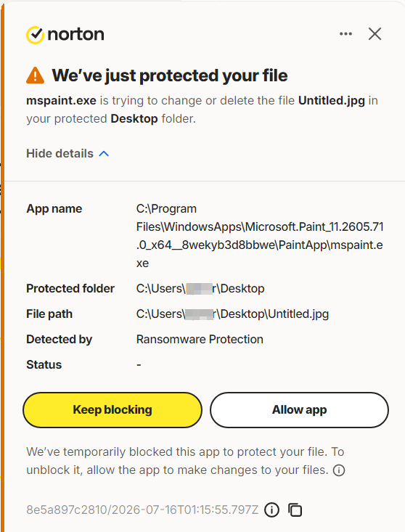Click bold 'Untitled.jpg' in the alert message

(x=332, y=100)
